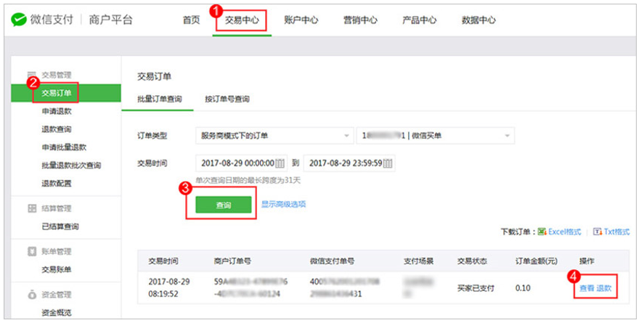Open calendar picker for start time field

(280, 163)
